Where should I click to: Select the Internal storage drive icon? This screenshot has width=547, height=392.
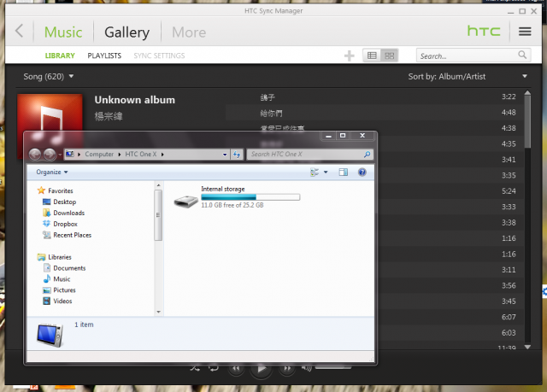click(186, 201)
